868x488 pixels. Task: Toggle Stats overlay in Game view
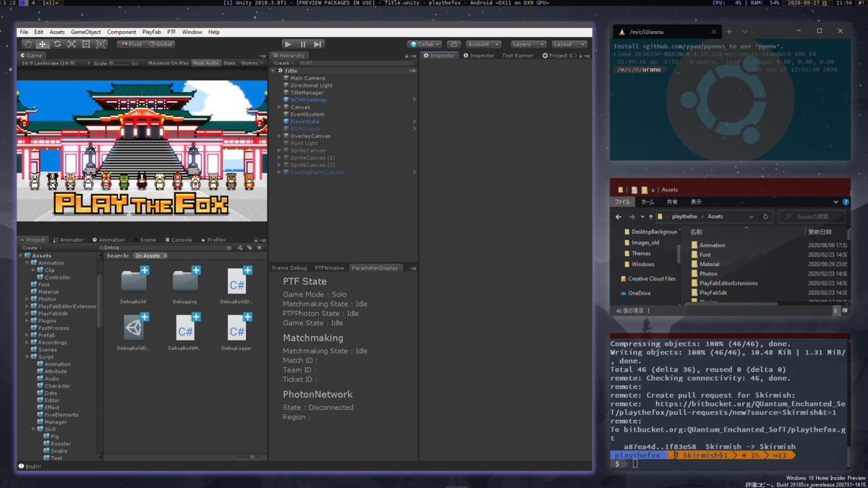tap(229, 63)
